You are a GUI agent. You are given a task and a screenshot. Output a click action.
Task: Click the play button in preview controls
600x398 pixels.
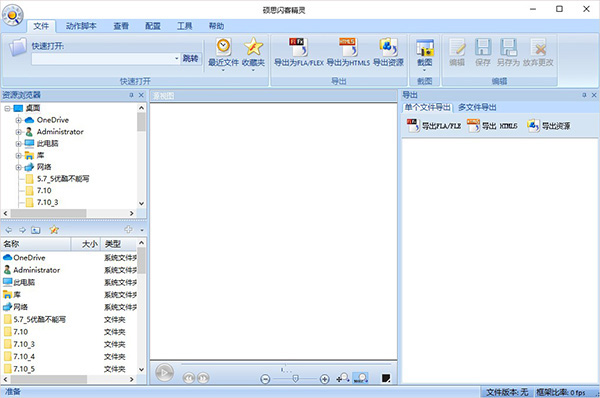[x=165, y=372]
